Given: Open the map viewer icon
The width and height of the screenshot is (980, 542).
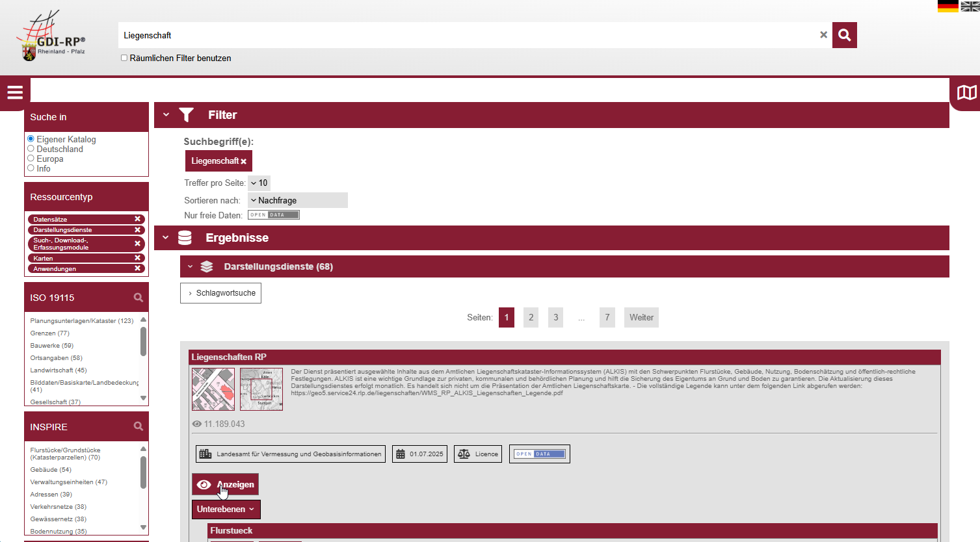Looking at the screenshot, I should tap(966, 93).
